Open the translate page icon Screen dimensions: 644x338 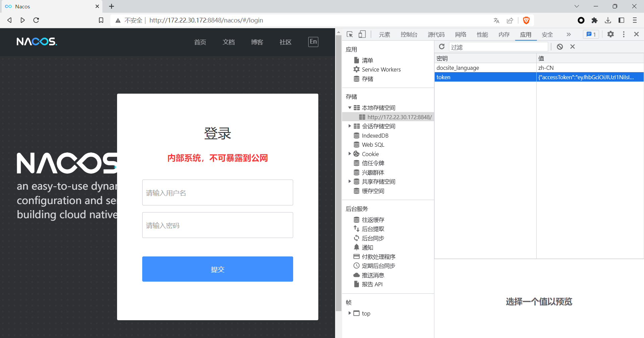tap(496, 20)
